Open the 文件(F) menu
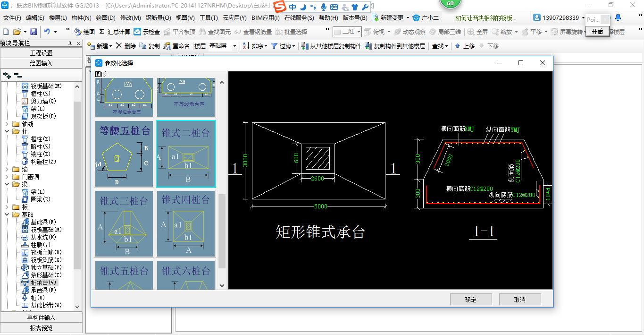The height and width of the screenshot is (335, 644). 12,18
